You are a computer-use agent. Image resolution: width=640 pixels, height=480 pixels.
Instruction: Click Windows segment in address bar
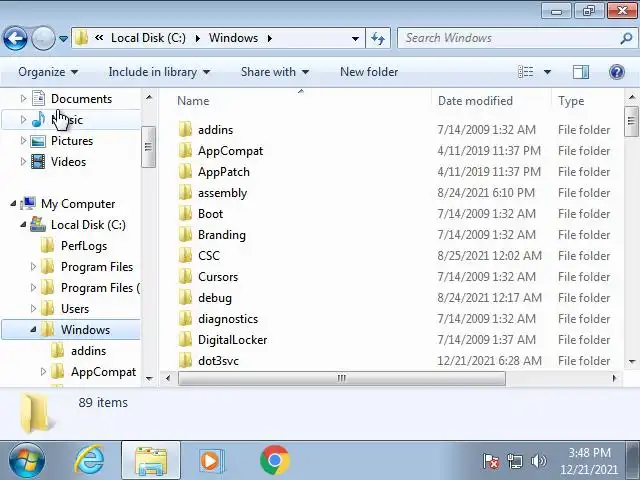coord(233,38)
